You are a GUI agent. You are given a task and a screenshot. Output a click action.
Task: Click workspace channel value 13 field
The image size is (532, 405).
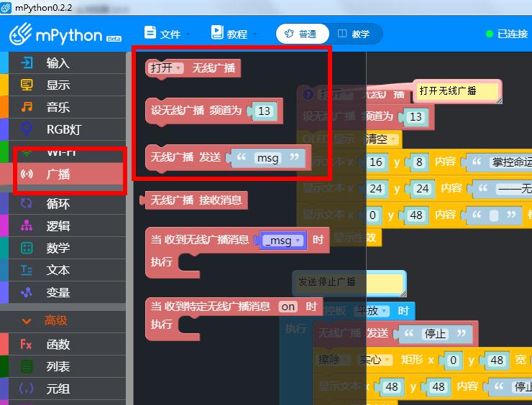coord(416,117)
